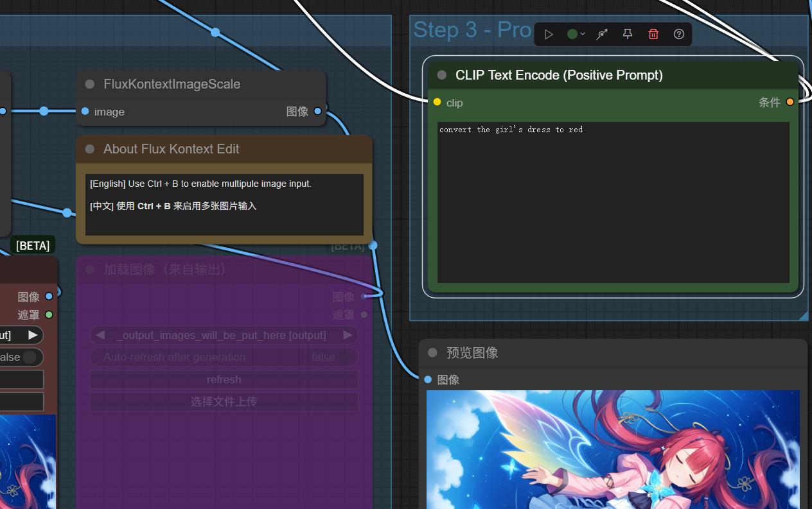
Task: Click the play icon in the selection toolbar
Action: pos(549,35)
